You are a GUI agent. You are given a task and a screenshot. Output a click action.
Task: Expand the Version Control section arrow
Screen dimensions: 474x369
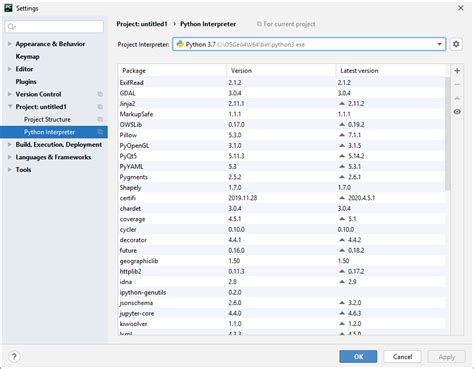coord(10,94)
